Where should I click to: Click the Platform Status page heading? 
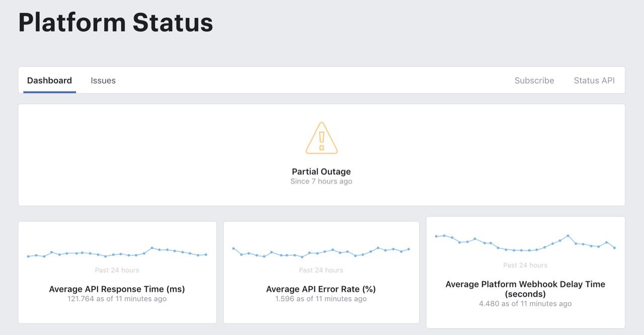coord(116,23)
